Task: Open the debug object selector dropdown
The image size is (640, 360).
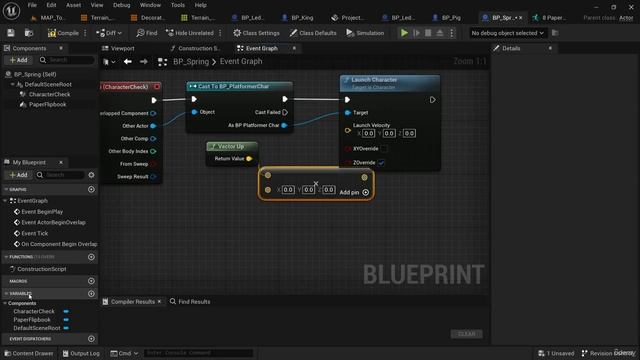Action: (x=507, y=33)
